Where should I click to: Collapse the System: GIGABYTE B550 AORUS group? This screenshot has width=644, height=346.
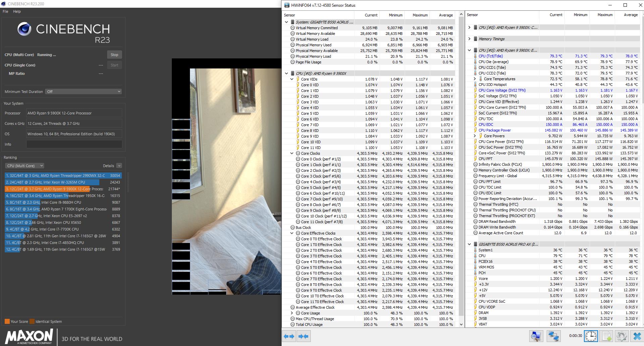tap(286, 22)
